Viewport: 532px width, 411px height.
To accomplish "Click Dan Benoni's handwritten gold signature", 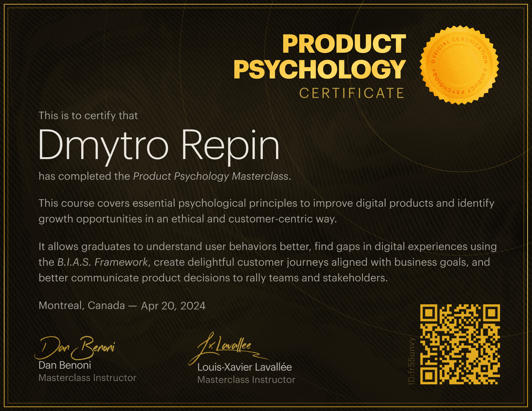I will coord(75,348).
